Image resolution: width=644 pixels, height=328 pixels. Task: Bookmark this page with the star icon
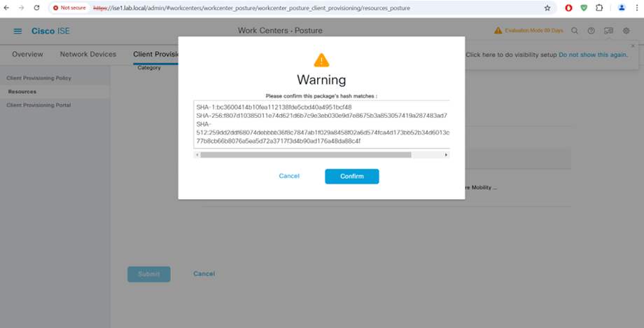pyautogui.click(x=547, y=8)
